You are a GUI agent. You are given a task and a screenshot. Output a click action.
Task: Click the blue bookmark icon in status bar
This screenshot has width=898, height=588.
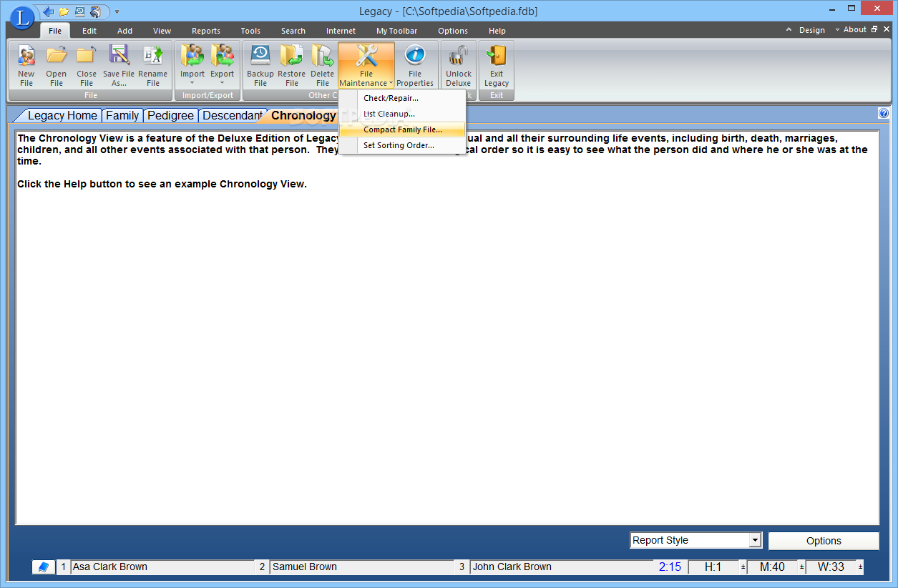click(44, 567)
